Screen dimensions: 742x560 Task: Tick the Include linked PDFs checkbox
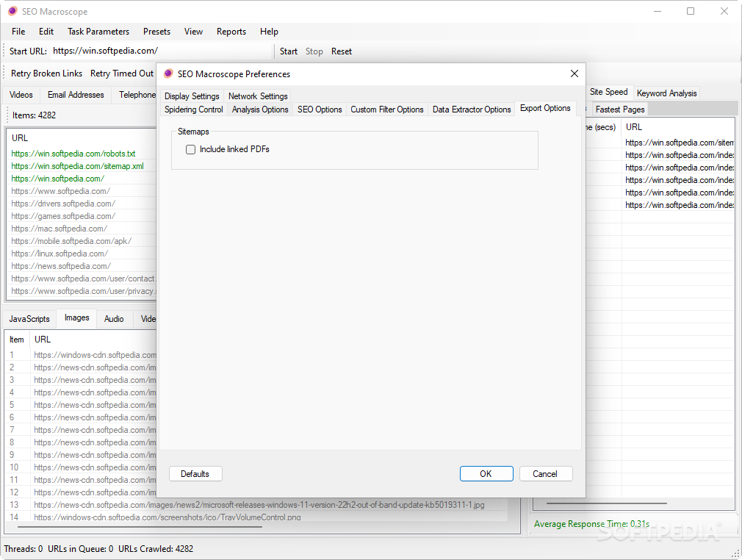point(191,150)
